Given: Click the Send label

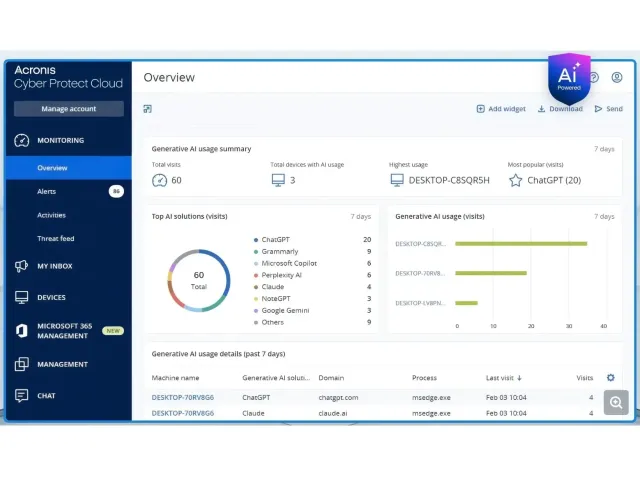Looking at the screenshot, I should click(x=614, y=109).
